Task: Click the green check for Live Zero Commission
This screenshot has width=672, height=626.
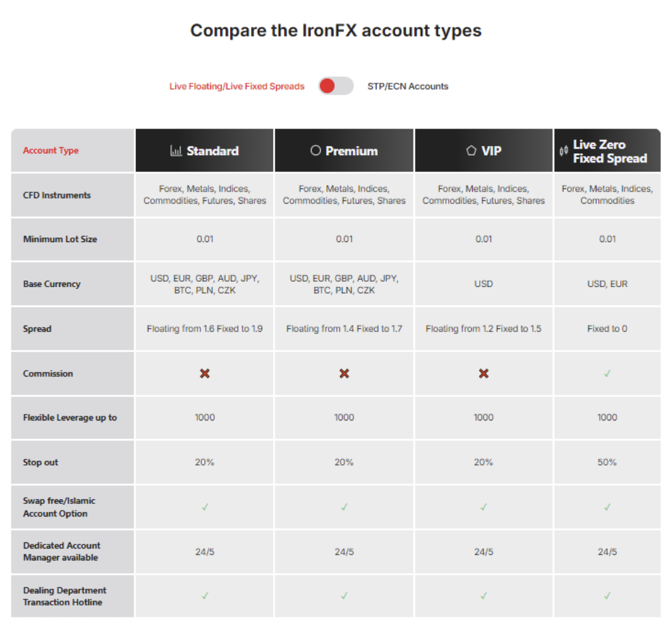Action: tap(607, 373)
